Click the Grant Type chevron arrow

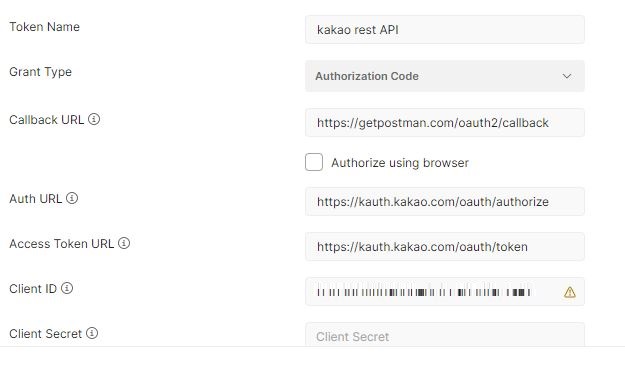coord(567,76)
